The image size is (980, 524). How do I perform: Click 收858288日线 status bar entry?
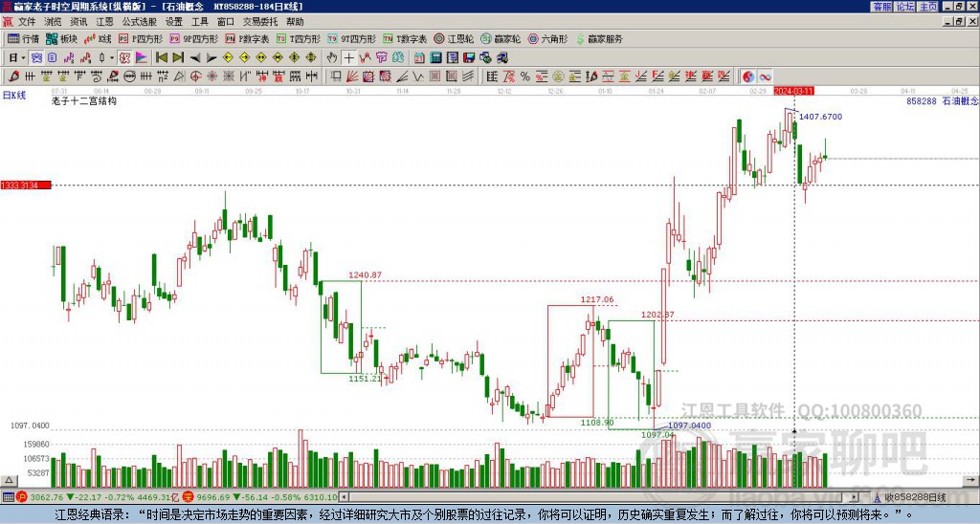pos(915,498)
